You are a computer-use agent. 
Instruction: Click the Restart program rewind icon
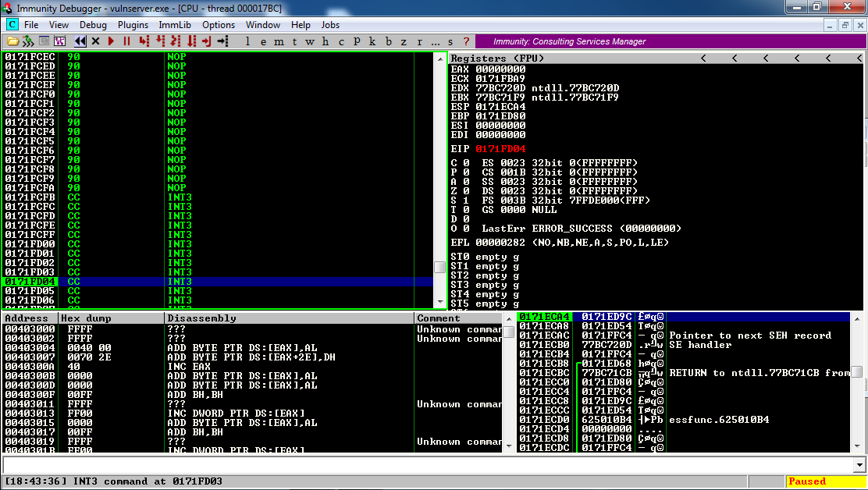[x=80, y=41]
